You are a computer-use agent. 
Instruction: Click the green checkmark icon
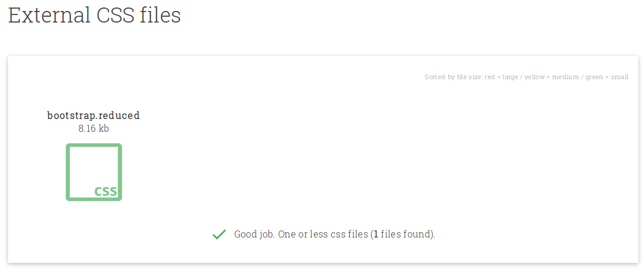tap(219, 235)
